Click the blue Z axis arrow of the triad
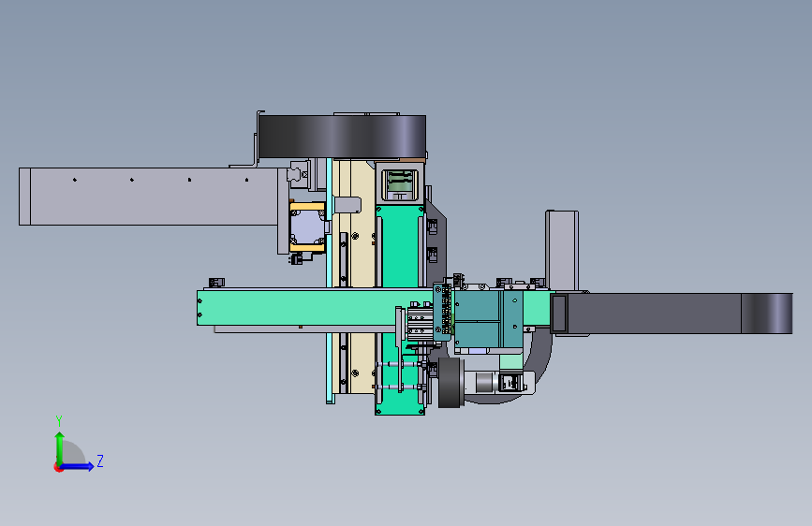The height and width of the screenshot is (526, 812). point(77,466)
